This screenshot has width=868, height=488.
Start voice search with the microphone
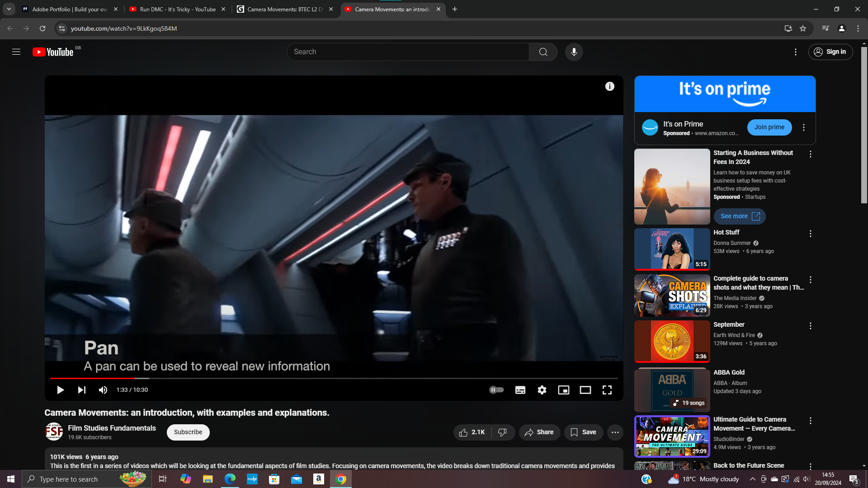click(574, 52)
